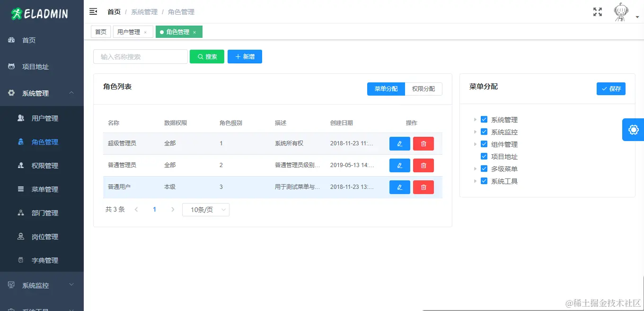644x311 pixels.
Task: Uncheck the 系统工具 menu checkbox
Action: click(484, 181)
